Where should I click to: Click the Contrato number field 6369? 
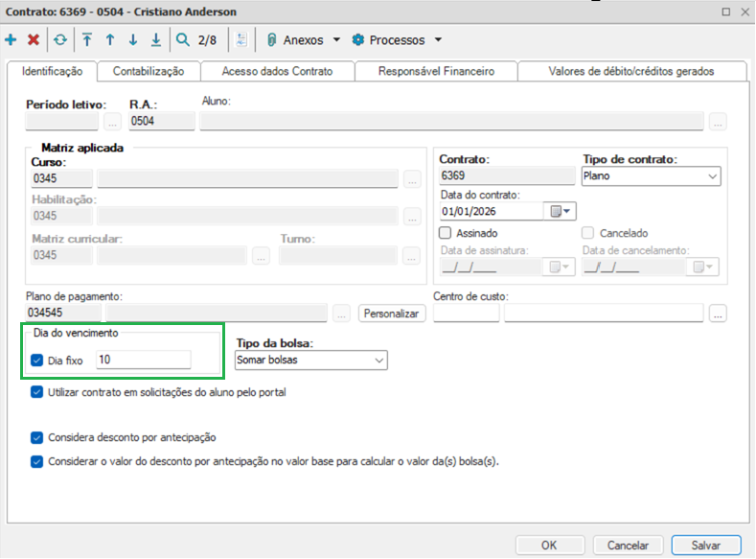[507, 175]
